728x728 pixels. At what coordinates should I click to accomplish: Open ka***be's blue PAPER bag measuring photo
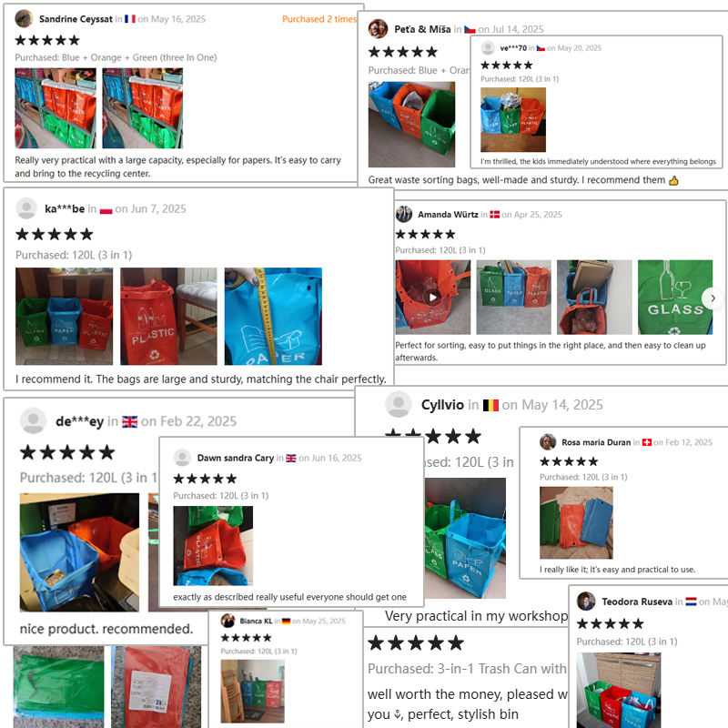pos(273,316)
